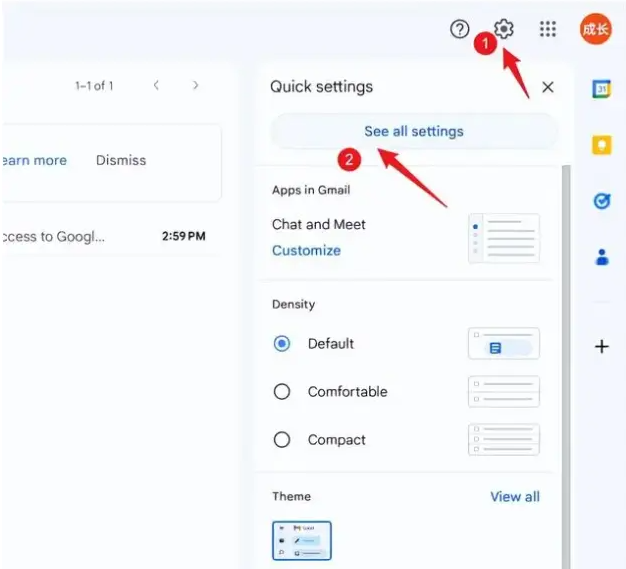
Task: Select the Compact density radio button
Action: coord(282,440)
